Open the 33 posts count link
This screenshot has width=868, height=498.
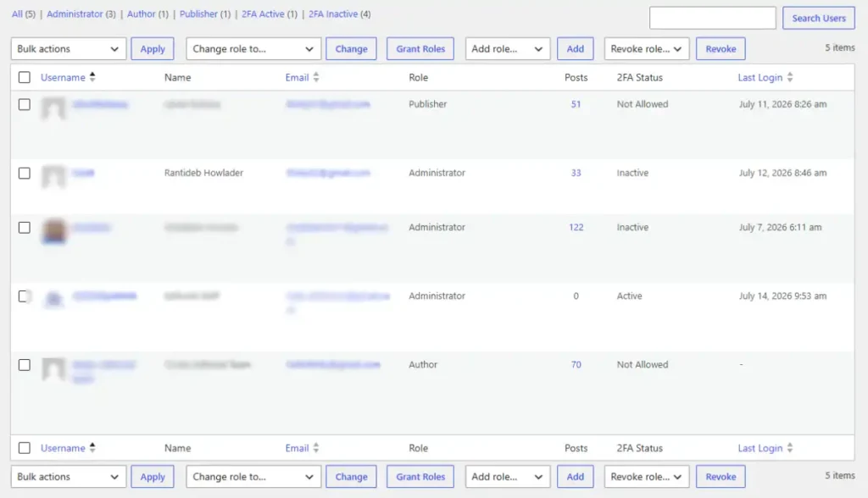576,173
